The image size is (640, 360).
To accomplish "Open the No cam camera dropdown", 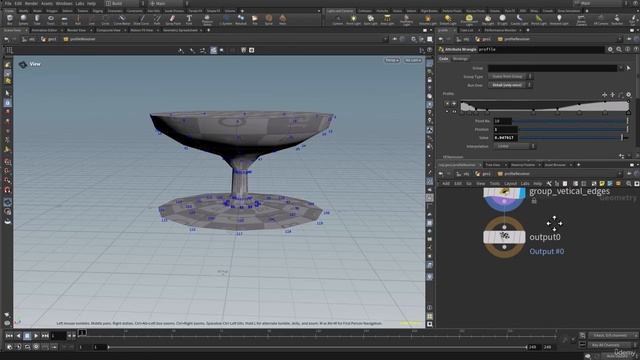I will click(x=413, y=60).
